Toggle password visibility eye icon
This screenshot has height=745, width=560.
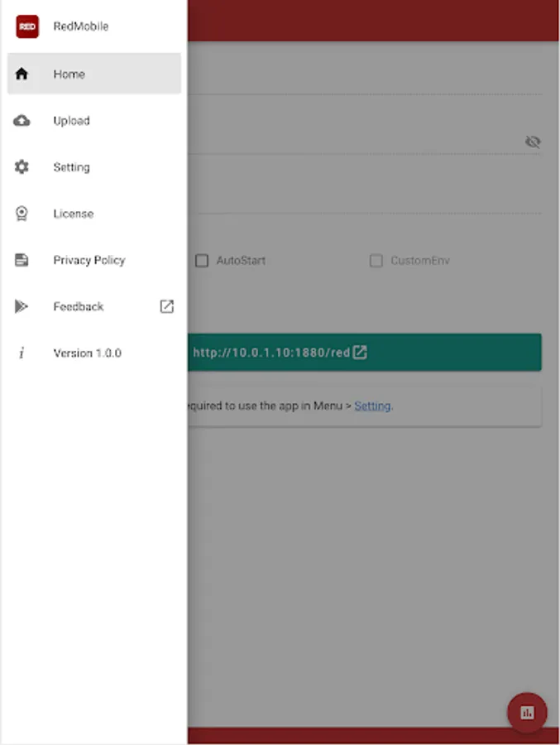click(x=533, y=142)
